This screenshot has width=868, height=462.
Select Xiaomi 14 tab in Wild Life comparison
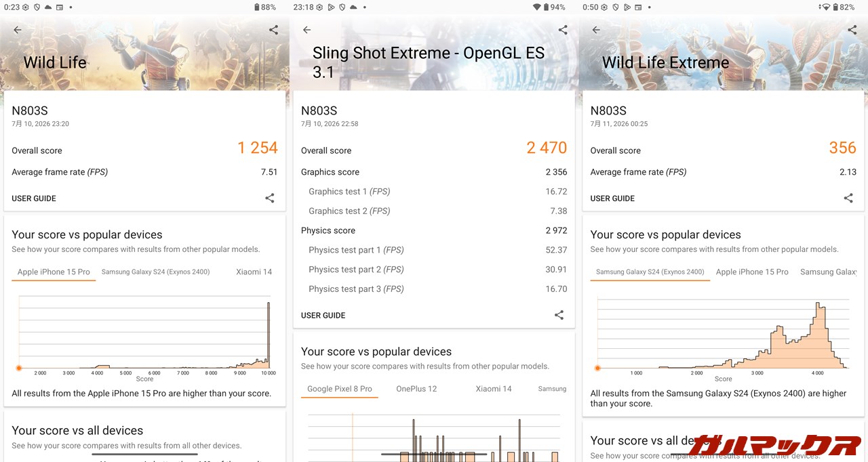[254, 272]
